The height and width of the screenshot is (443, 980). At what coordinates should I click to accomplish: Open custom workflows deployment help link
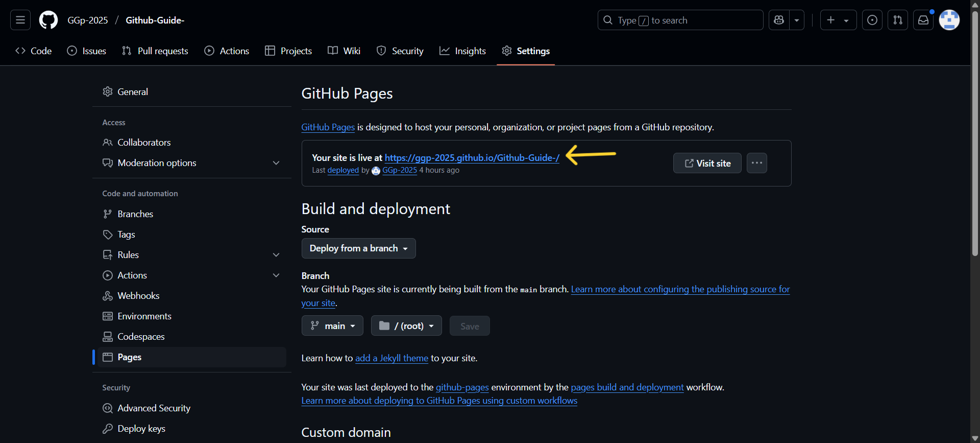click(439, 401)
